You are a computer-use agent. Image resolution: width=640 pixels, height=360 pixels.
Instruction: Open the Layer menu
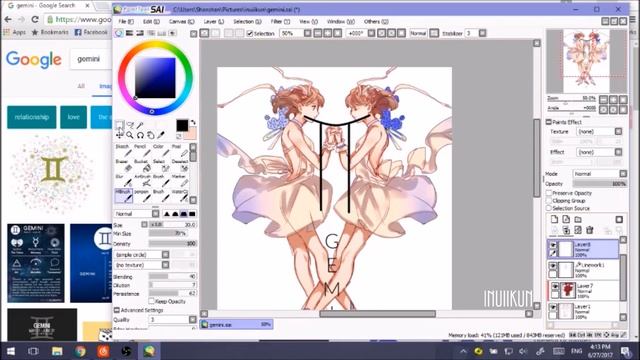(x=213, y=22)
